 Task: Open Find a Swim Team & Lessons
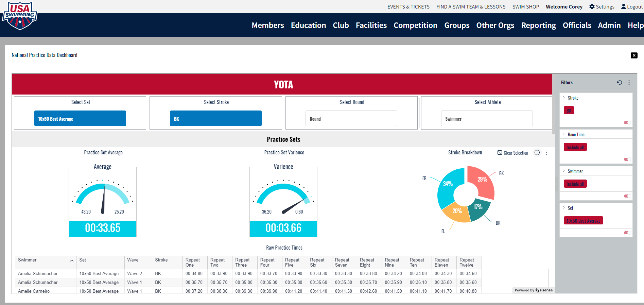pyautogui.click(x=471, y=7)
